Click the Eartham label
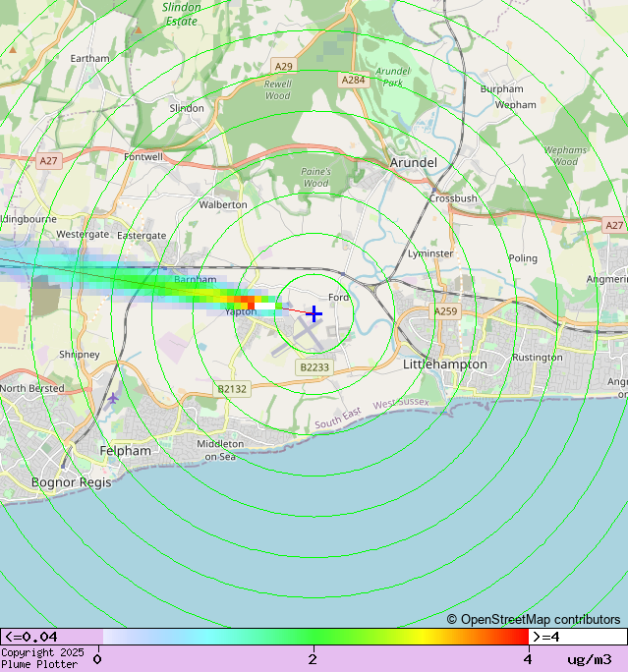The image size is (628, 672). (x=90, y=58)
